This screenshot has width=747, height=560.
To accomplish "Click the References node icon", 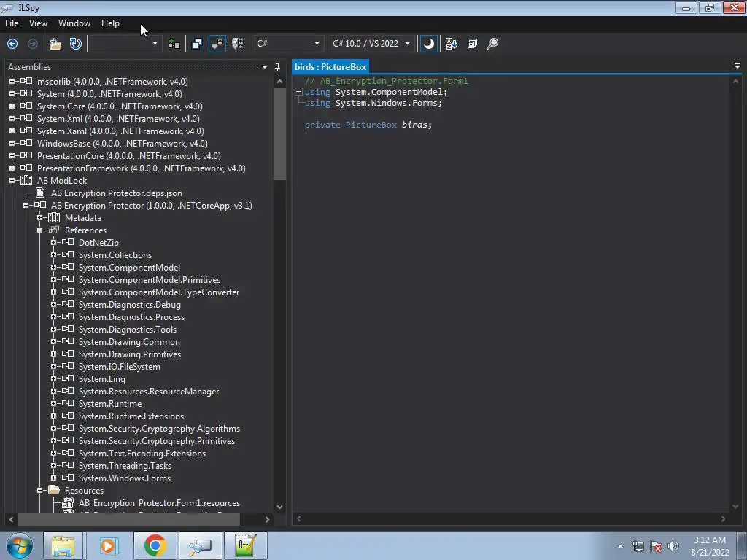I will coord(54,230).
